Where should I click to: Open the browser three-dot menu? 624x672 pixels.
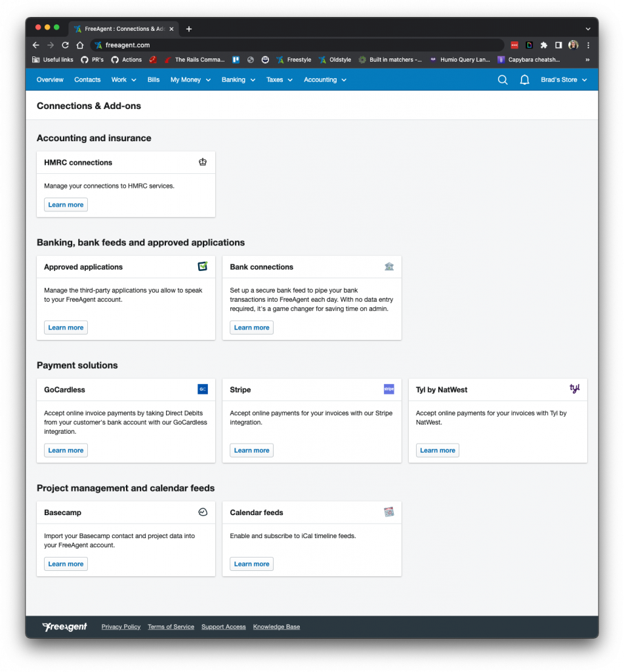click(588, 45)
